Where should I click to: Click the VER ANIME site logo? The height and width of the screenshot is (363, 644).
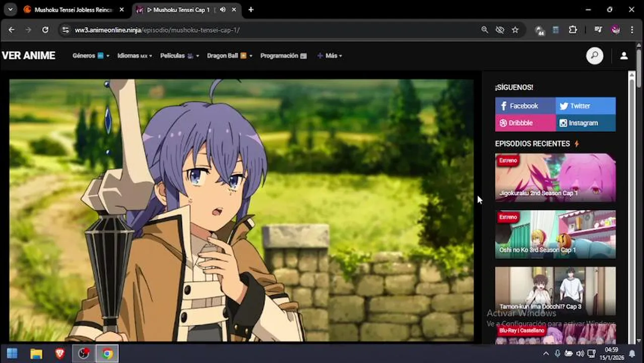coord(29,55)
